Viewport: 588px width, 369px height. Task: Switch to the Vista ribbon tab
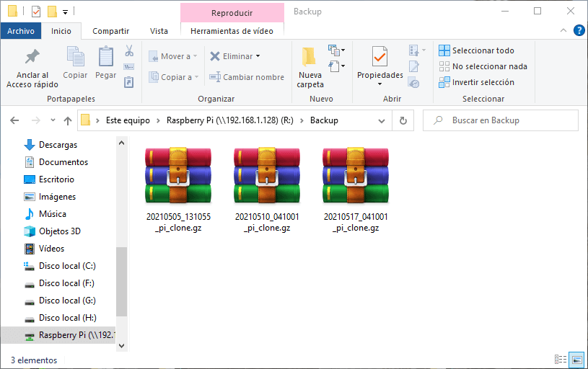[159, 31]
